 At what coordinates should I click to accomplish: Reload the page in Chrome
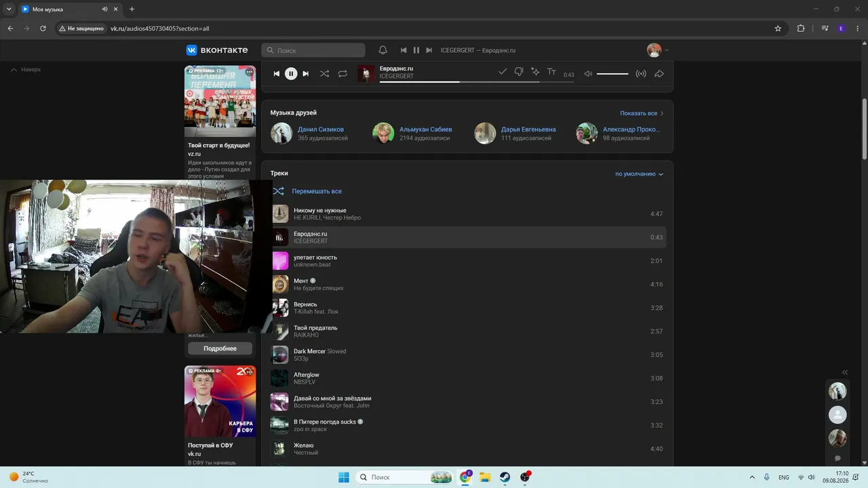coord(43,28)
